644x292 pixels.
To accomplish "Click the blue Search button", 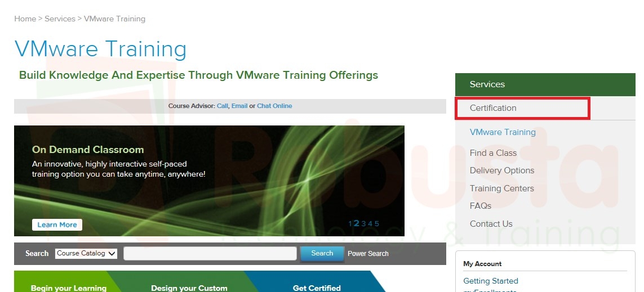I will tap(322, 253).
